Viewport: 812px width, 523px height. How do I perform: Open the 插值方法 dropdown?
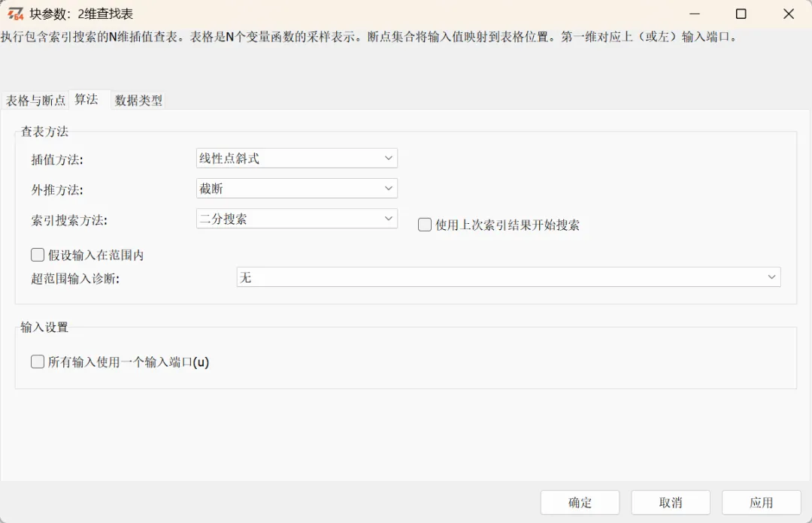[x=389, y=158]
